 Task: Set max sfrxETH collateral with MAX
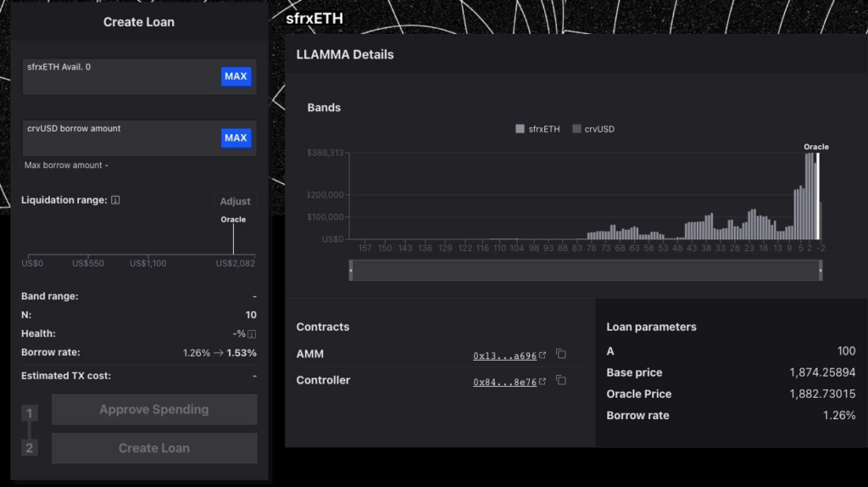[x=236, y=76]
